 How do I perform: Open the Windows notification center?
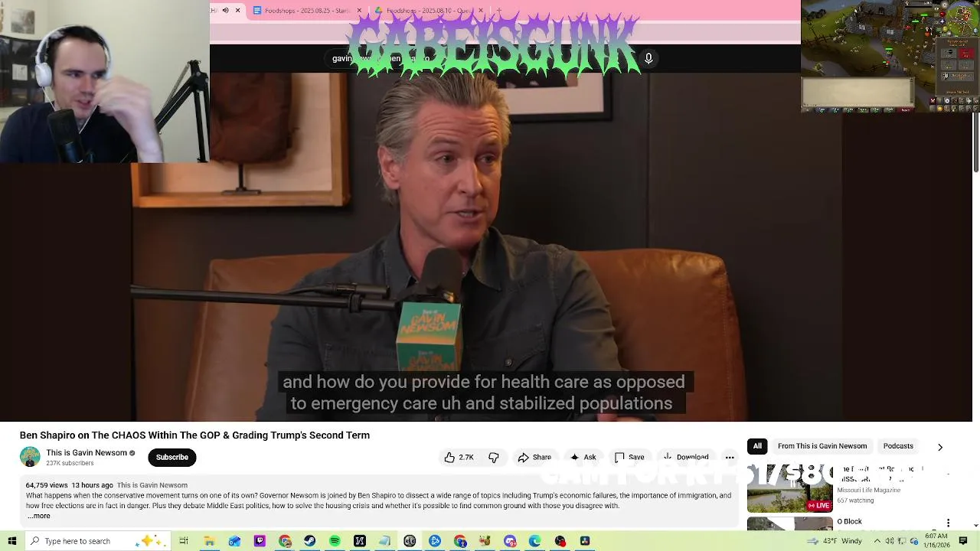[x=964, y=541]
